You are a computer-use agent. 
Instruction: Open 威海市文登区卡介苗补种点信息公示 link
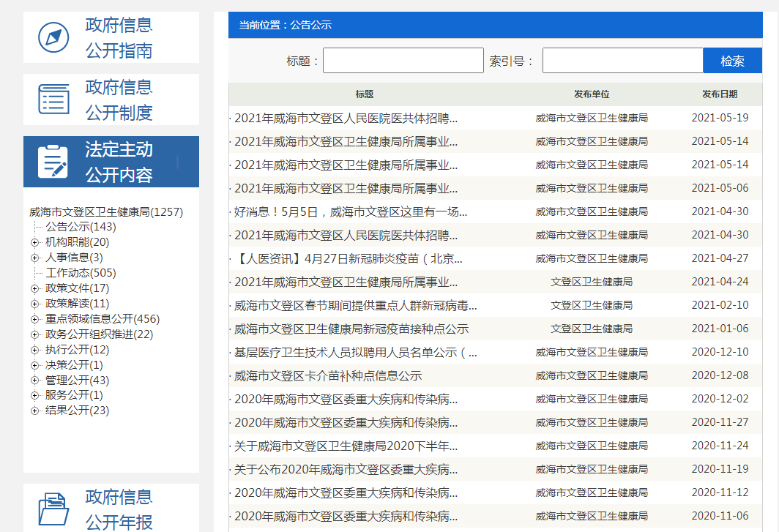pyautogui.click(x=328, y=375)
